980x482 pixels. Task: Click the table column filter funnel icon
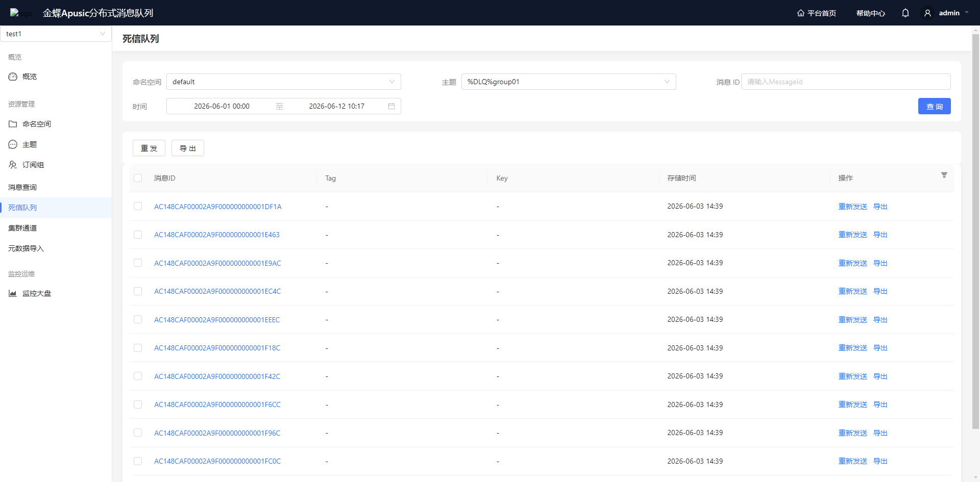[944, 175]
